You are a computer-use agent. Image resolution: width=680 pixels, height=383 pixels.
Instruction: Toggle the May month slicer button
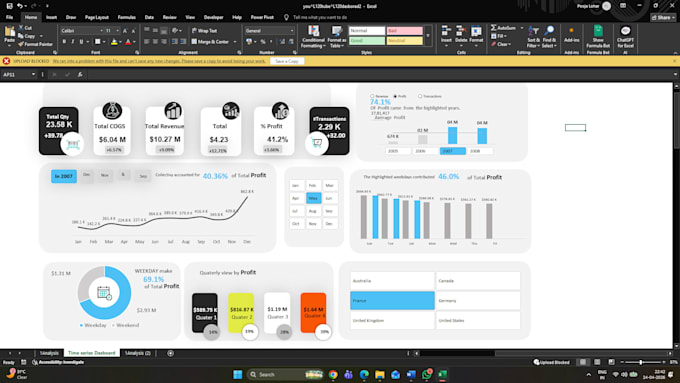(x=314, y=198)
